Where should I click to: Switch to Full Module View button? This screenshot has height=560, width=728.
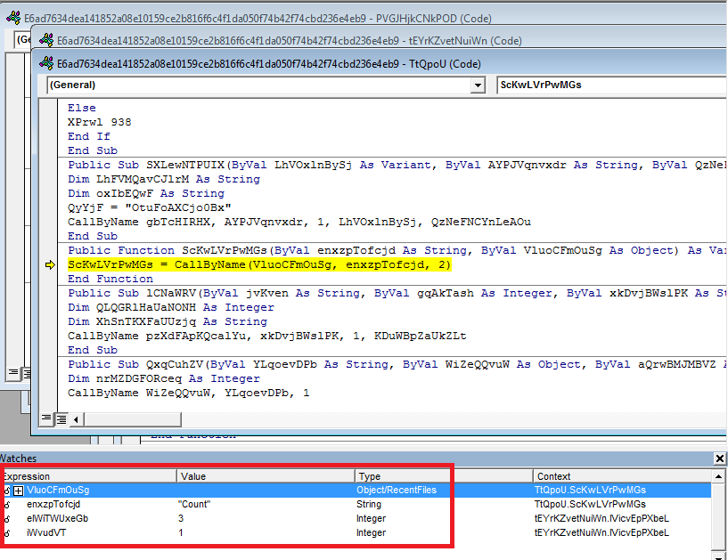(61, 418)
